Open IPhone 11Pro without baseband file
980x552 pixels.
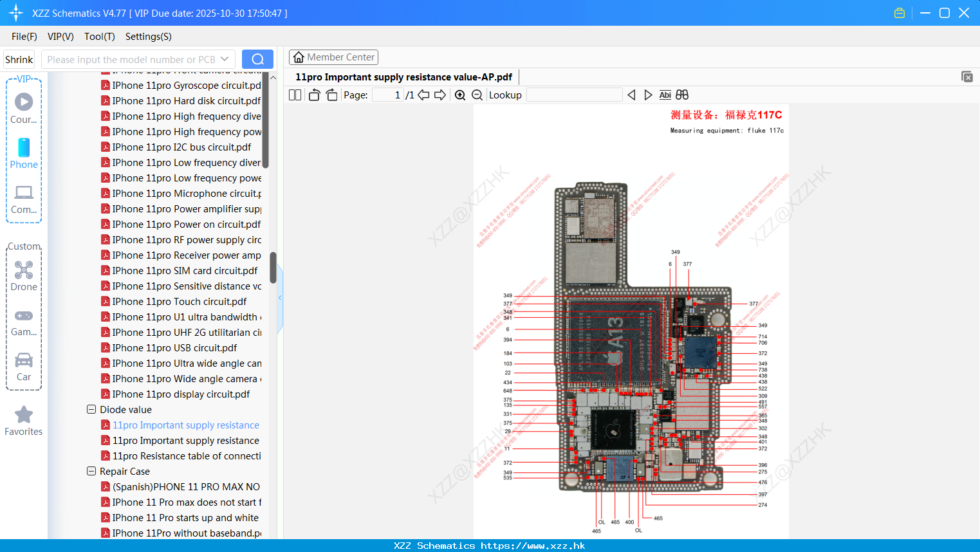(181, 533)
